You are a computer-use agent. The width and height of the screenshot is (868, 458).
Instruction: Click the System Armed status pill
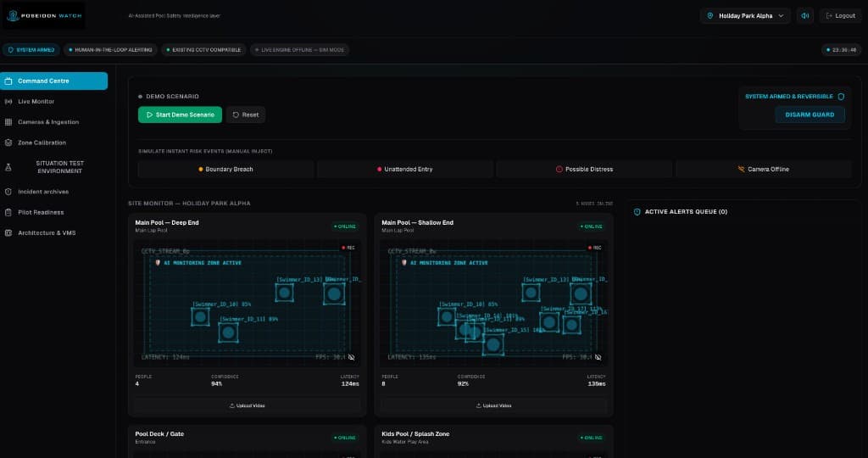click(x=31, y=50)
